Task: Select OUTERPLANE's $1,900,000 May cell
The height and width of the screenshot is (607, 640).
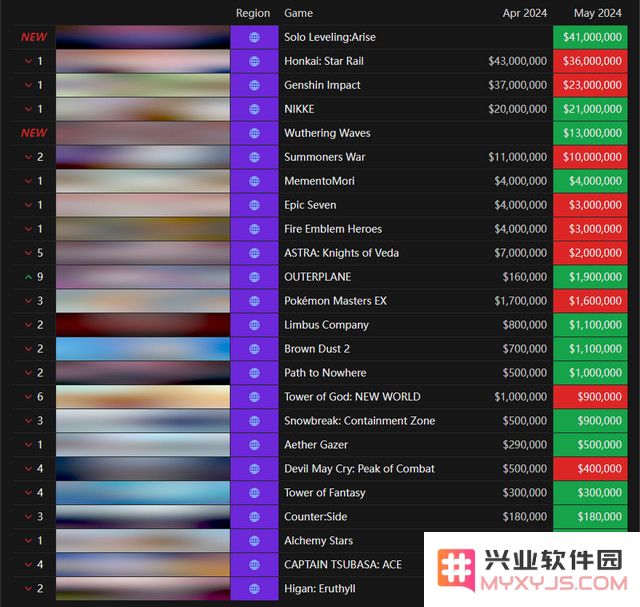Action: (x=590, y=277)
